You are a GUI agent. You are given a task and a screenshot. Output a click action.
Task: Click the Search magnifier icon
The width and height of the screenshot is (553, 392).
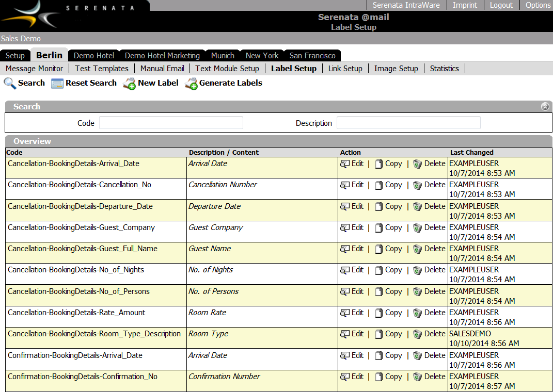coord(10,83)
